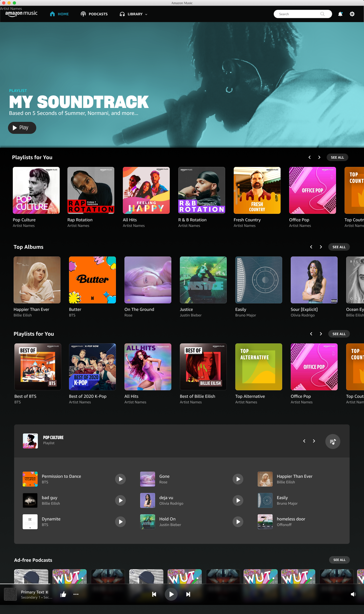
Task: Go to next Pop Culture tracks page
Action: (x=314, y=441)
